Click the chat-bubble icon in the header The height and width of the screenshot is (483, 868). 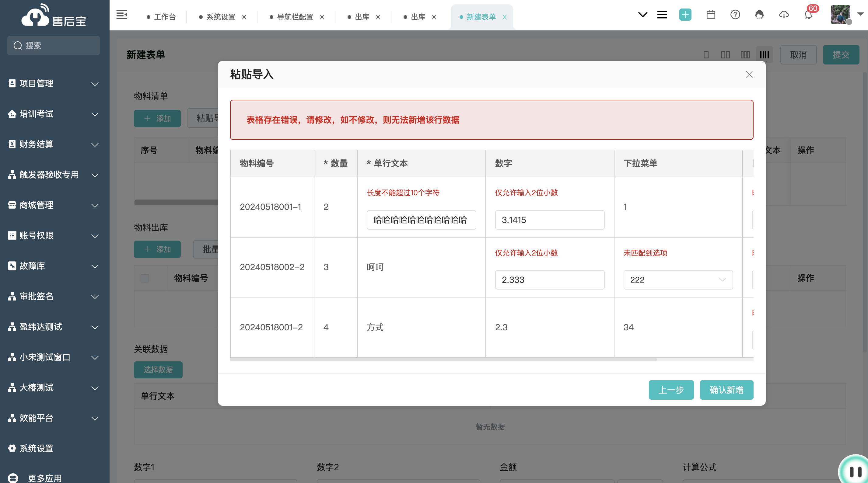[x=759, y=15]
